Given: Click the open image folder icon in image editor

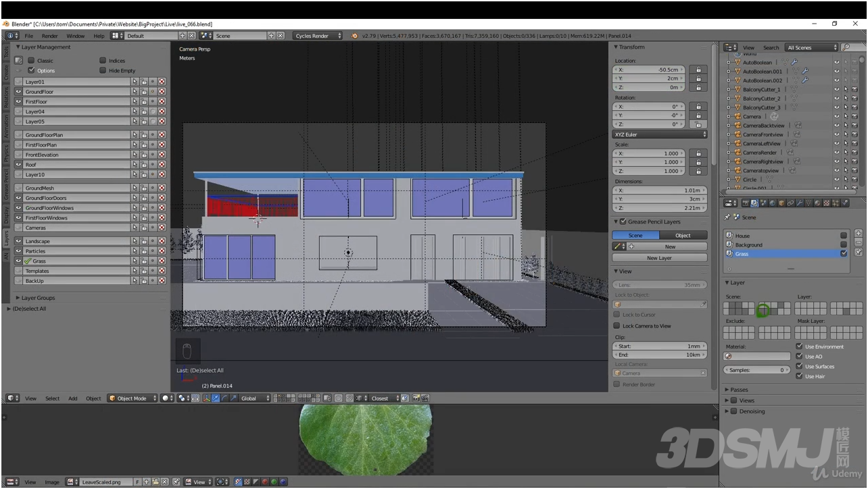Looking at the screenshot, I should [155, 482].
